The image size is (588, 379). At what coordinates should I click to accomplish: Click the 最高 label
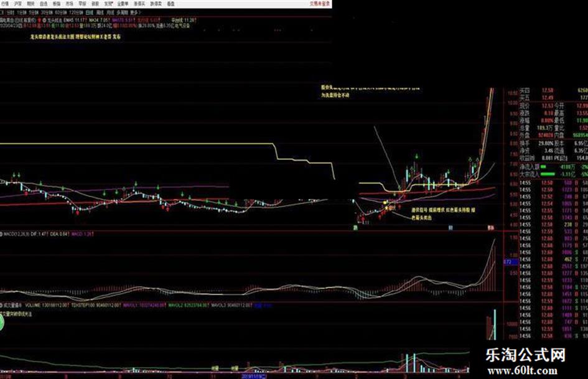(x=559, y=113)
